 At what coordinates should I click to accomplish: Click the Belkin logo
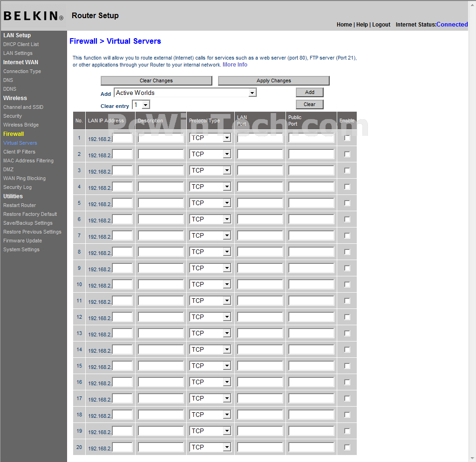tap(34, 16)
